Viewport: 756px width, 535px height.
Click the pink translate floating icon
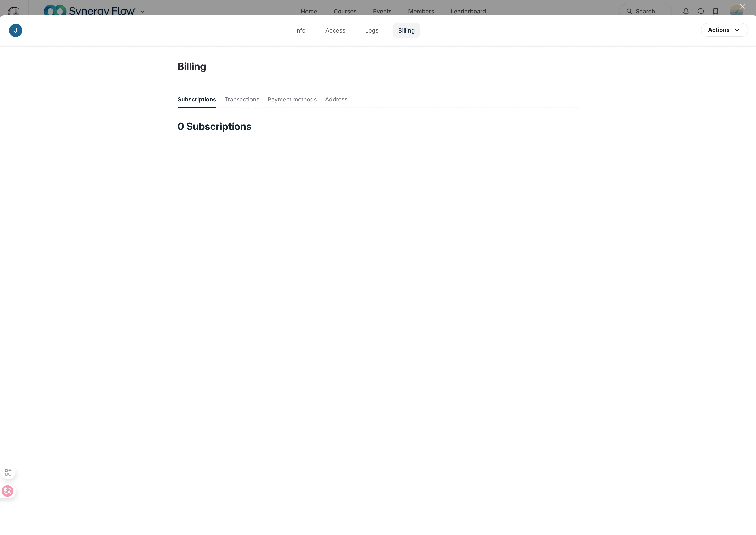(x=7, y=491)
